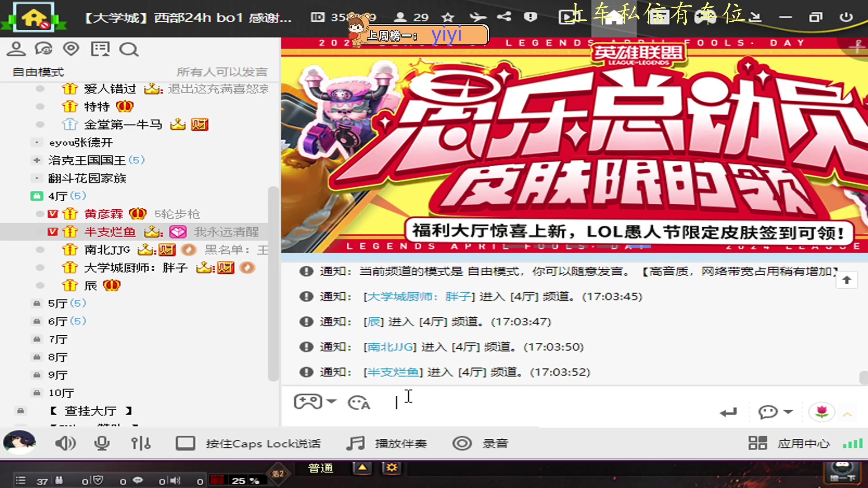This screenshot has width=868, height=488.
Task: Select user 特特
Action: click(x=97, y=107)
